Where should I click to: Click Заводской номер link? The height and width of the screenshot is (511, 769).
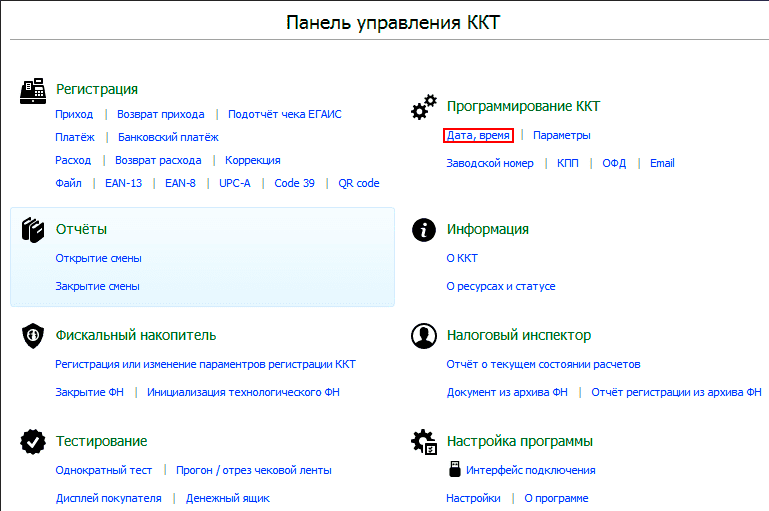click(x=490, y=163)
